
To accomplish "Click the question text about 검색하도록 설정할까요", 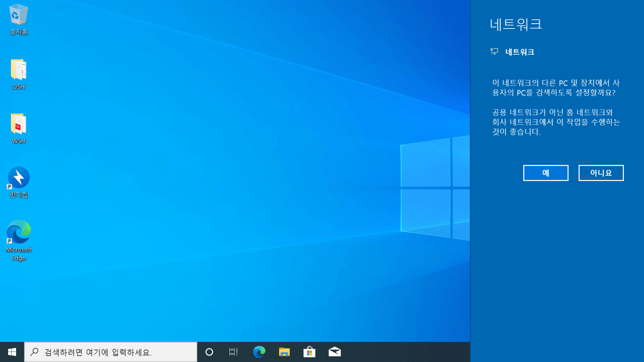I will 556,88.
